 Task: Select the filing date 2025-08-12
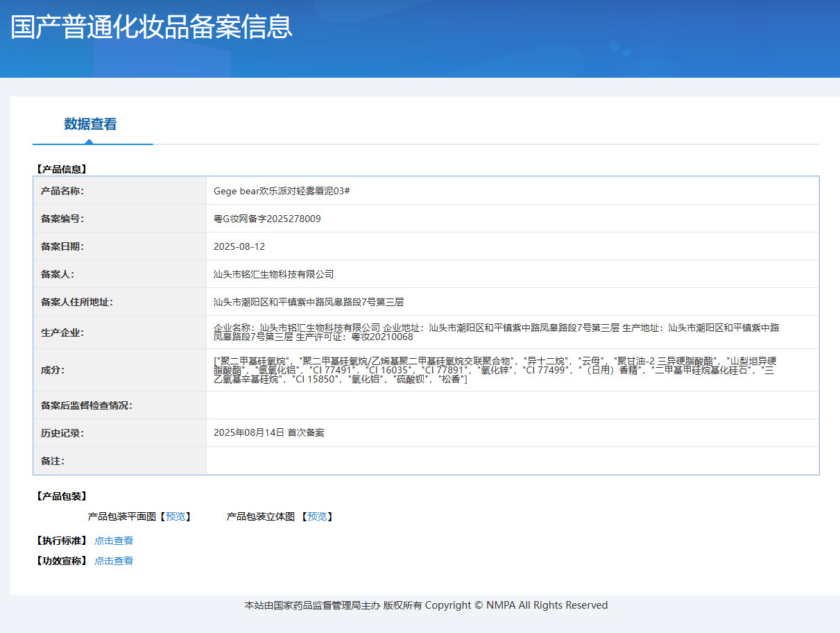[239, 246]
